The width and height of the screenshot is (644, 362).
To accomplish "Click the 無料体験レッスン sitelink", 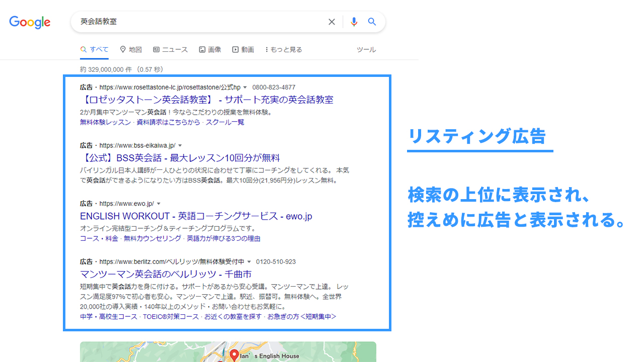I will tap(105, 122).
